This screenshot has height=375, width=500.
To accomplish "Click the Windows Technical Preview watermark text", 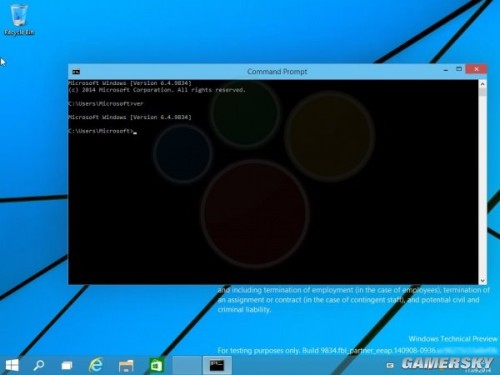I will 453,339.
